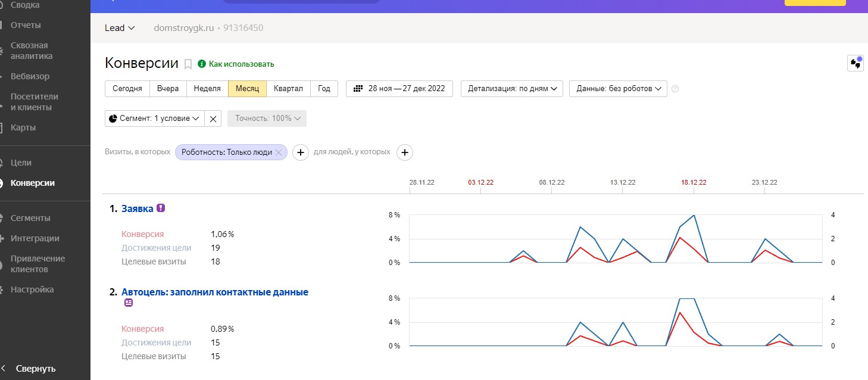Open Интеграции in the sidebar

point(35,238)
